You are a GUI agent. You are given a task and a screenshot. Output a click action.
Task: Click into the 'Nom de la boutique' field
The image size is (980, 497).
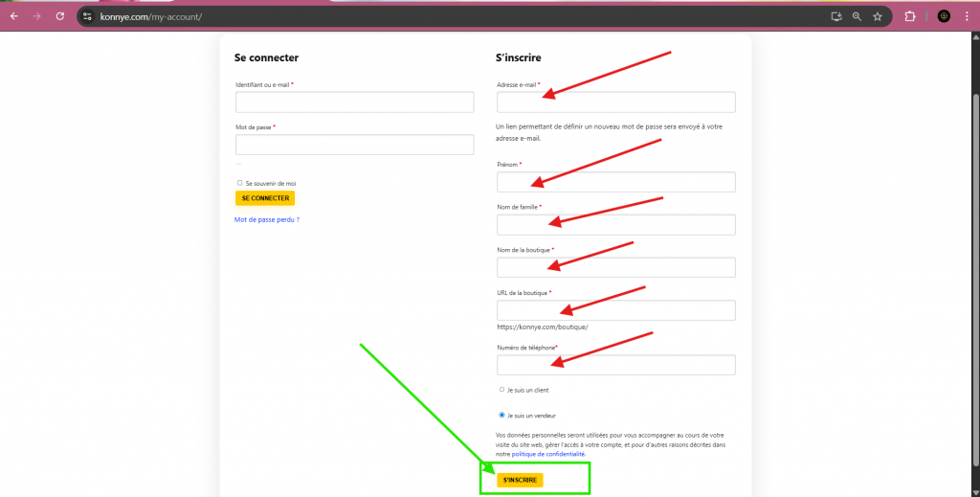(x=615, y=267)
